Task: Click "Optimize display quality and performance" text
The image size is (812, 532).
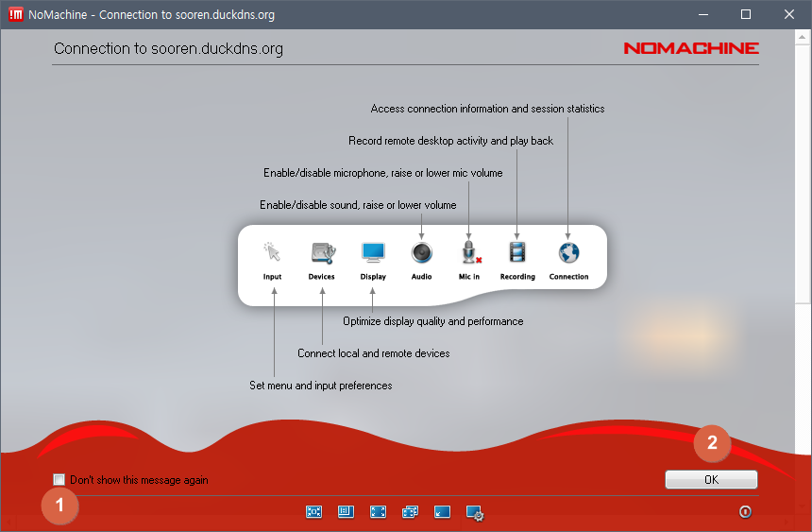Action: pyautogui.click(x=433, y=321)
